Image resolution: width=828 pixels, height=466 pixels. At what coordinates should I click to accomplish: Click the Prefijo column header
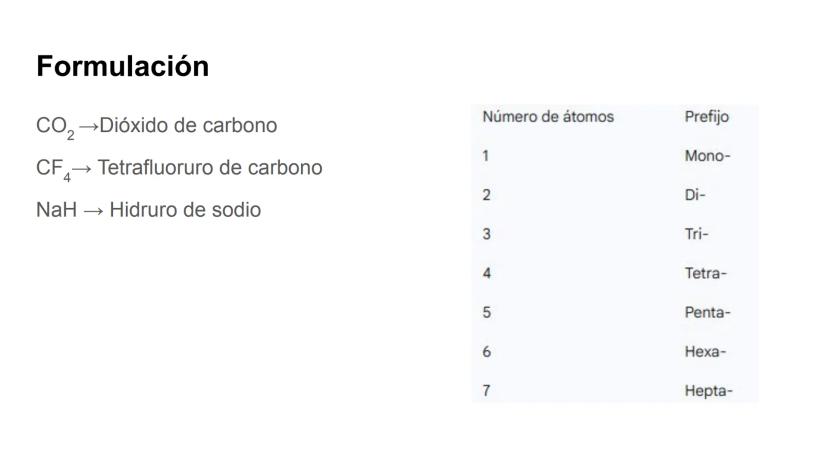pyautogui.click(x=706, y=117)
